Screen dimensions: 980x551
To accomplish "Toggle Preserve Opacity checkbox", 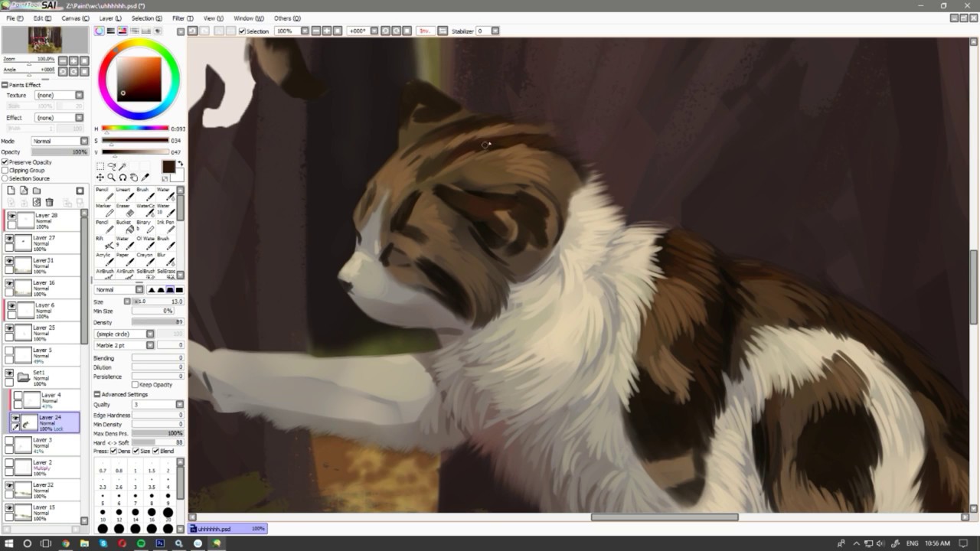I will pos(5,162).
